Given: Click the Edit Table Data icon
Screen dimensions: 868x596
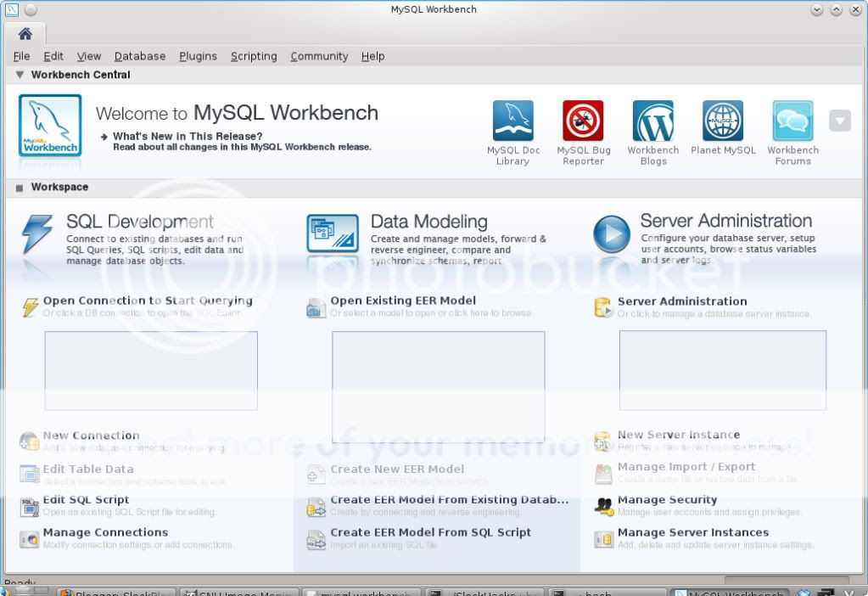Looking at the screenshot, I should (30, 474).
